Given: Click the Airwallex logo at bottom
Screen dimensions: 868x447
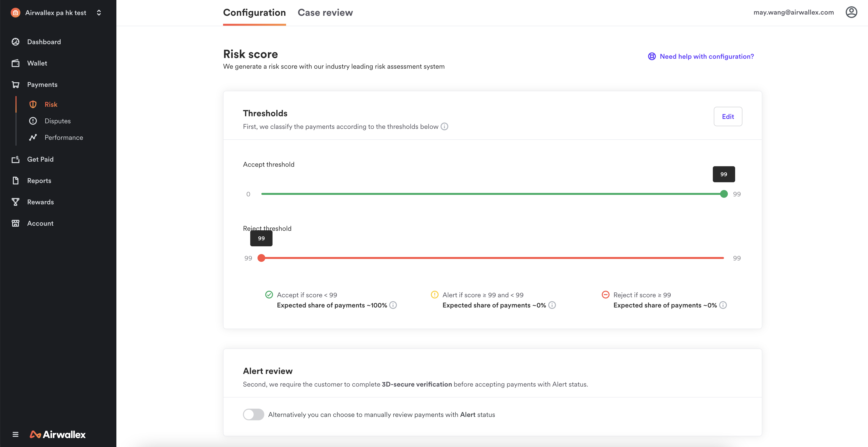Looking at the screenshot, I should (58, 434).
